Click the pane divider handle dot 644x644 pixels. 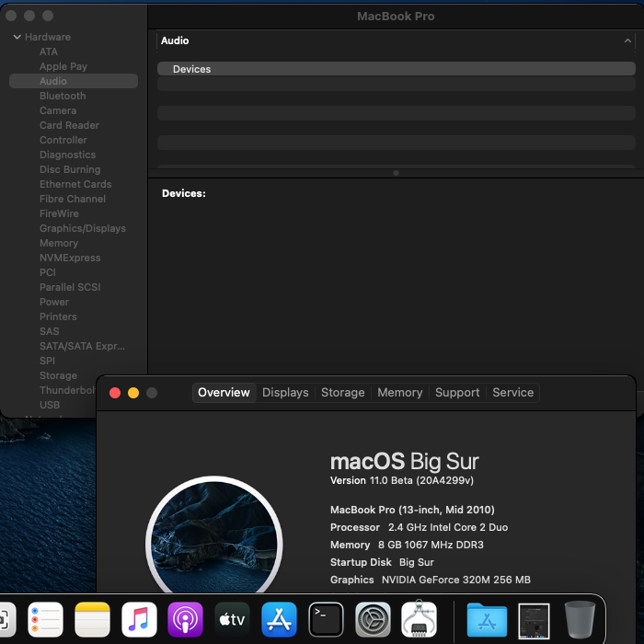[396, 173]
